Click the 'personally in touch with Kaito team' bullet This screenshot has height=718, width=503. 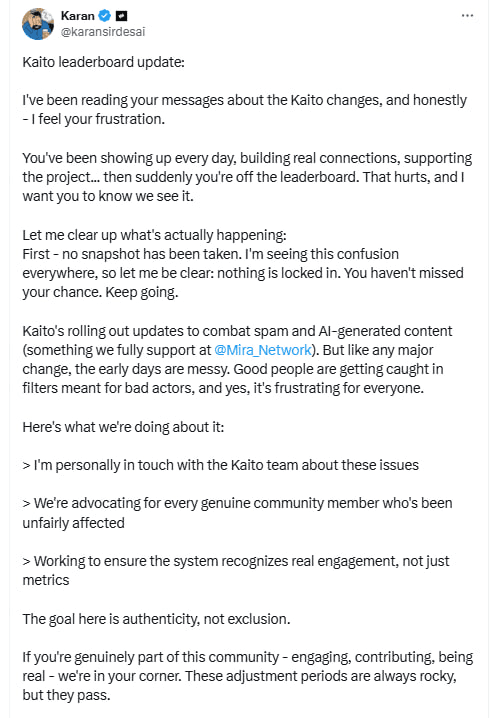(x=221, y=465)
